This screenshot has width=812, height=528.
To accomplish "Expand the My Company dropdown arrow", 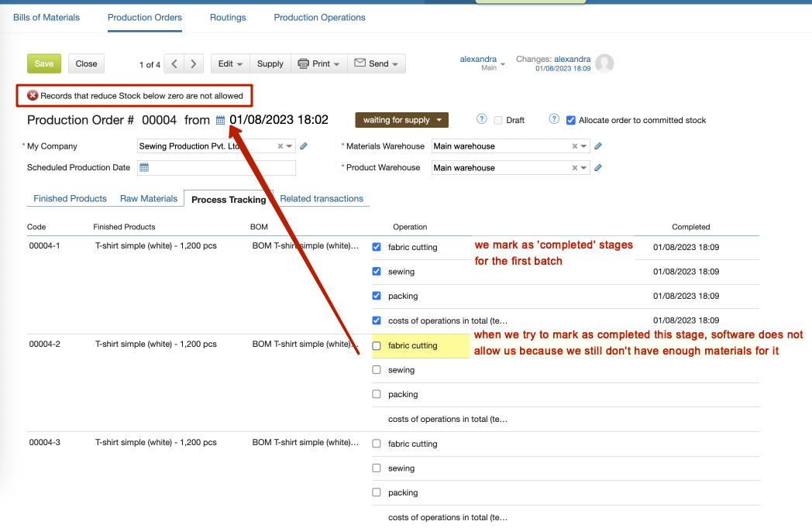I will tap(290, 146).
